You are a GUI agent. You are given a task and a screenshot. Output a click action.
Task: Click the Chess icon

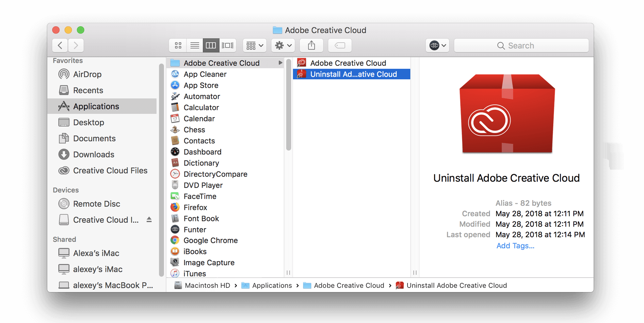pos(175,130)
